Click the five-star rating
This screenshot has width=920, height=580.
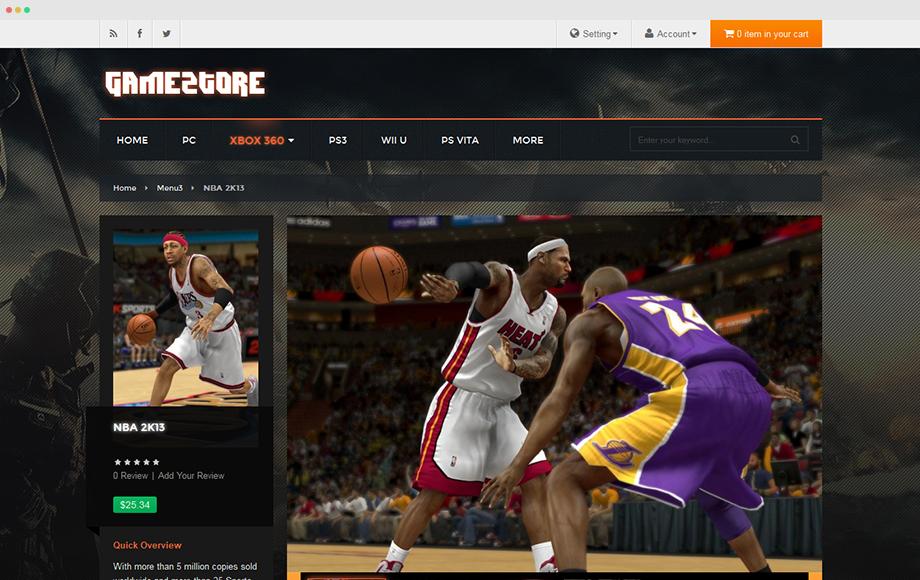click(136, 462)
